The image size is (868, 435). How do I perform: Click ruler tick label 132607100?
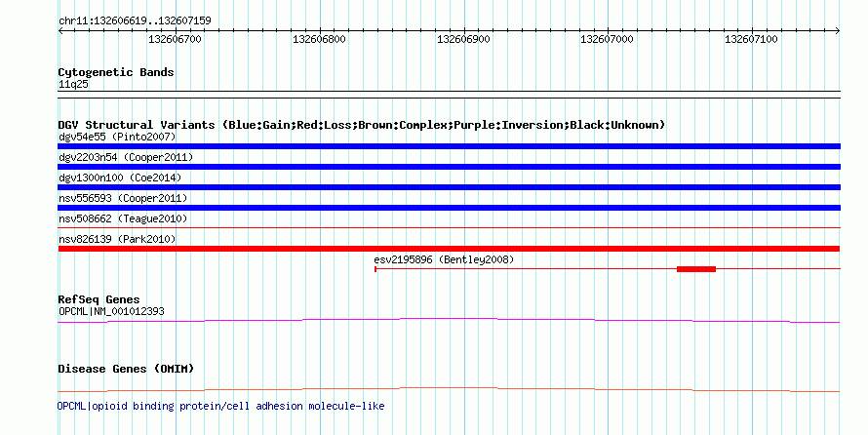pyautogui.click(x=751, y=39)
